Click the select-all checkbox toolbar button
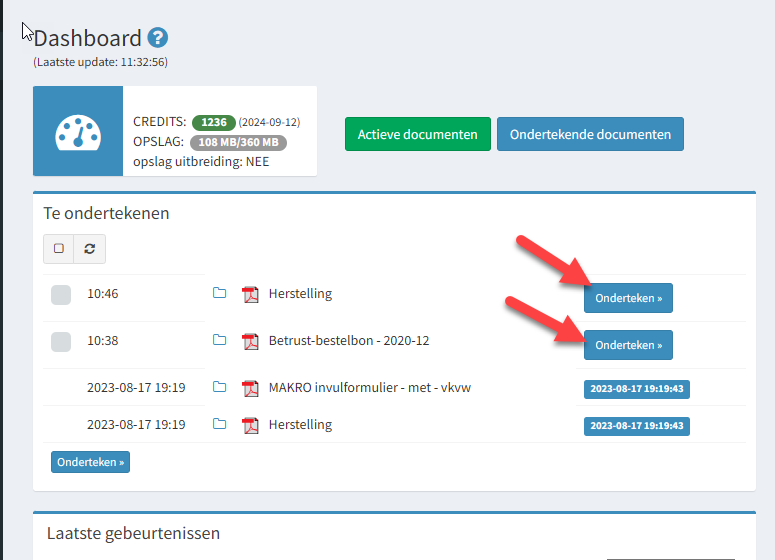Viewport: 775px width, 560px height. pyautogui.click(x=59, y=249)
